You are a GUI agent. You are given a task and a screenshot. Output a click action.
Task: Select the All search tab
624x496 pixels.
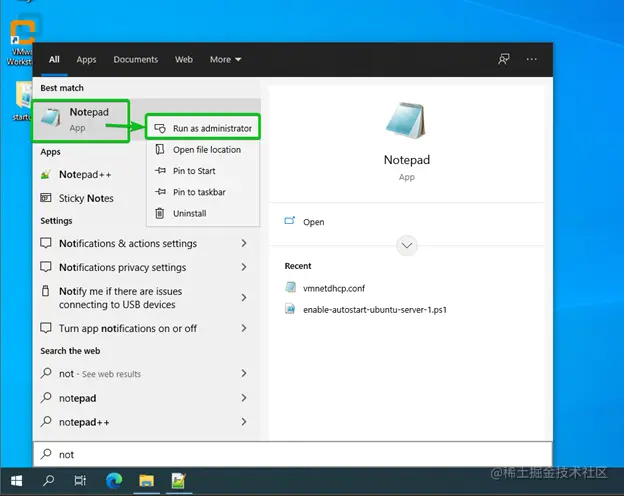[x=54, y=59]
